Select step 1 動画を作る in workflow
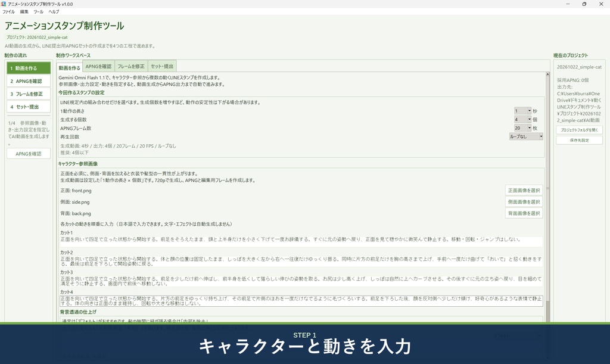 (x=29, y=68)
